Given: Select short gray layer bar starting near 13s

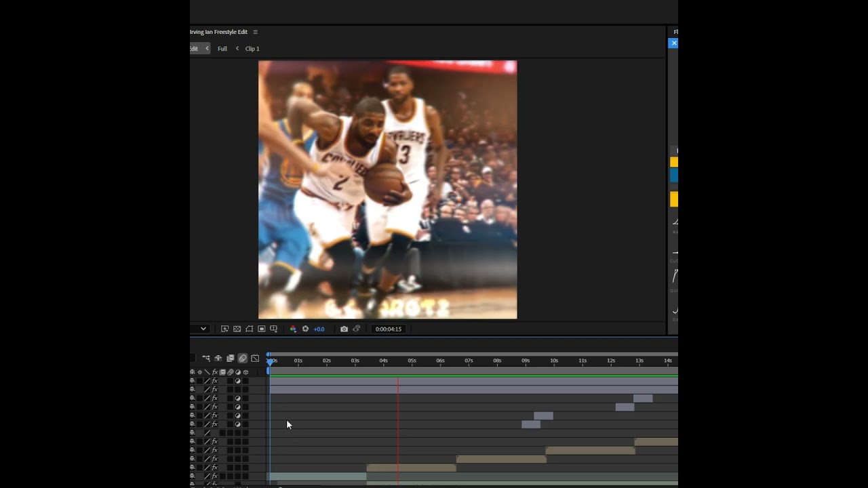Looking at the screenshot, I should pyautogui.click(x=643, y=399).
